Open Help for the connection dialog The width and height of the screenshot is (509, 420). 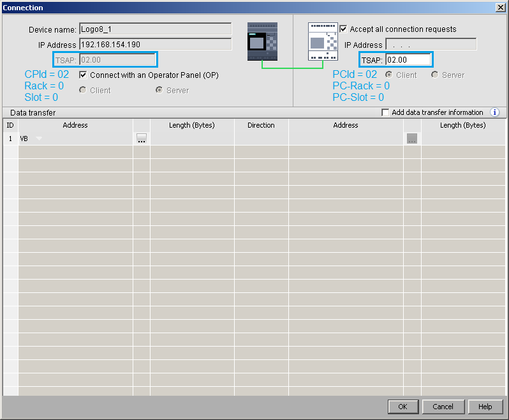click(485, 407)
